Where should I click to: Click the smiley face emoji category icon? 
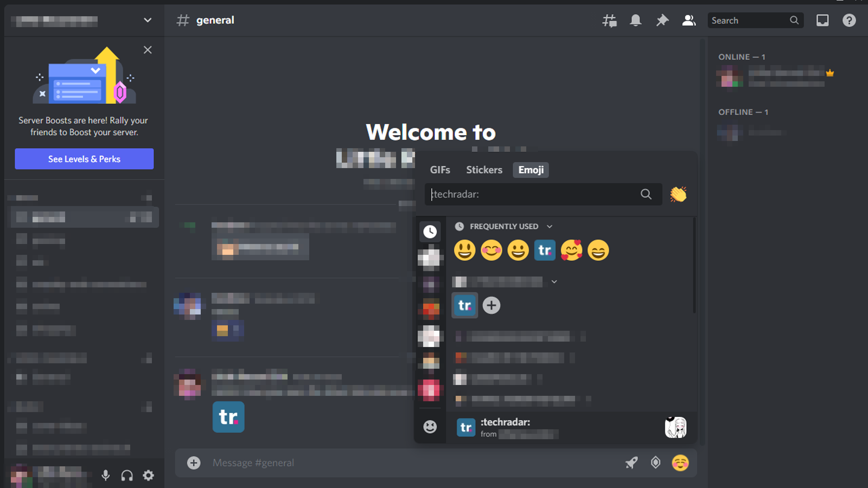pyautogui.click(x=430, y=426)
